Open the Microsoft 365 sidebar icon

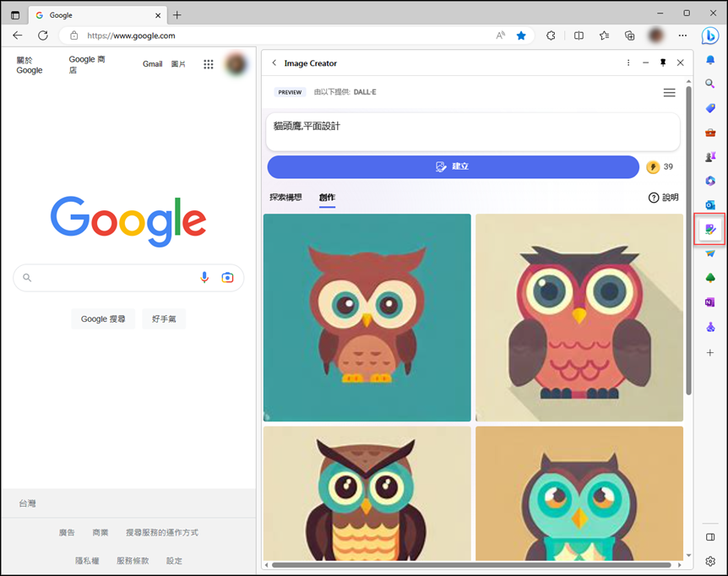pyautogui.click(x=710, y=181)
